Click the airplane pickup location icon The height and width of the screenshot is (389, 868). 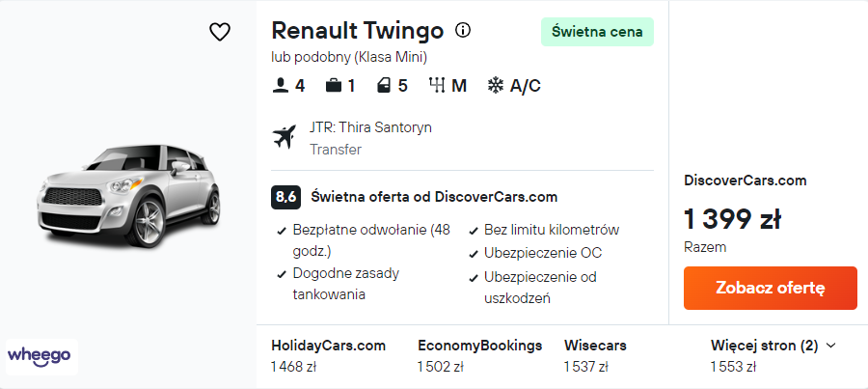point(285,137)
